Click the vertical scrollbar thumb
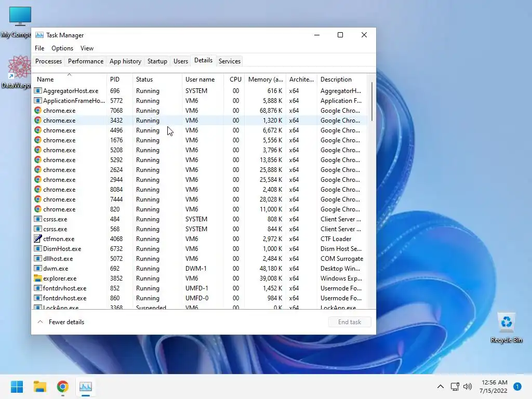This screenshot has width=532, height=399. tap(372, 101)
